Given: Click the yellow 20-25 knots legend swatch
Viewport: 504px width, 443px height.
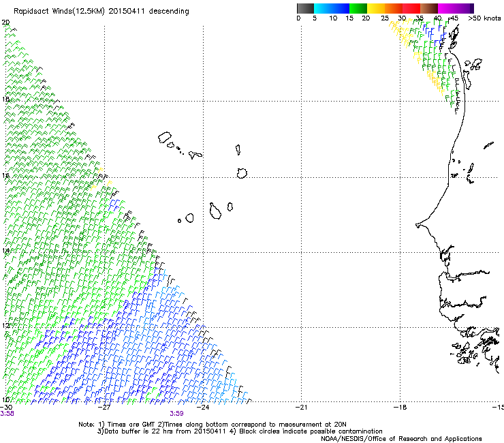Looking at the screenshot, I should [376, 8].
